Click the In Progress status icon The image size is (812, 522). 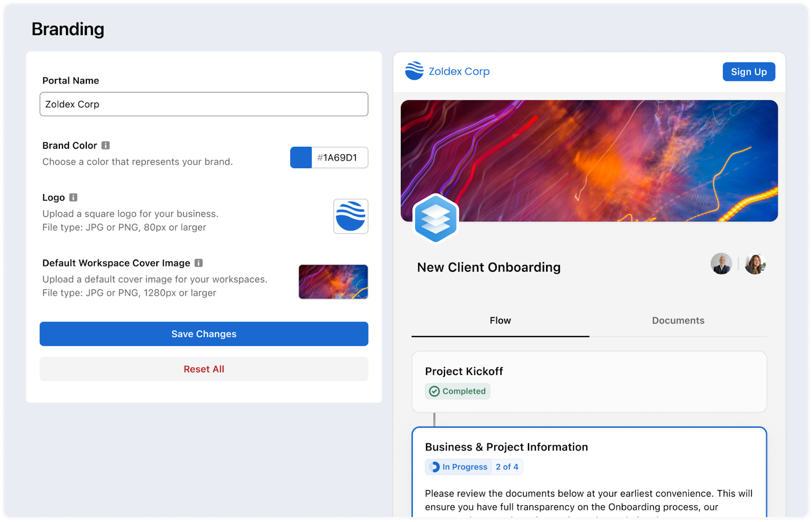pos(434,467)
